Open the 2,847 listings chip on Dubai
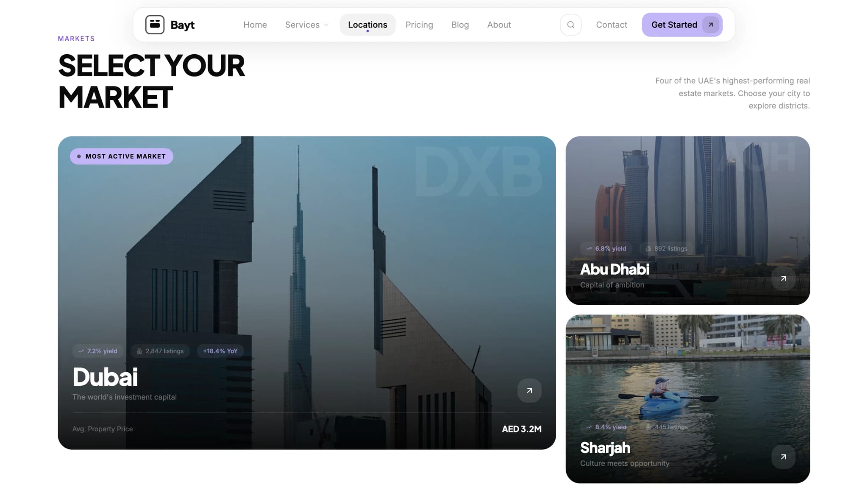Image resolution: width=868 pixels, height=490 pixels. pos(160,351)
